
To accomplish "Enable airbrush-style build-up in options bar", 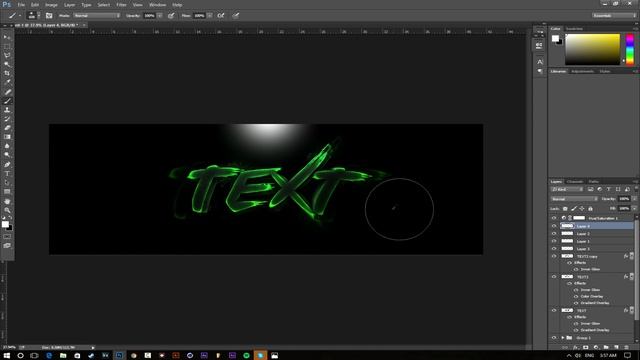I will pyautogui.click(x=221, y=16).
